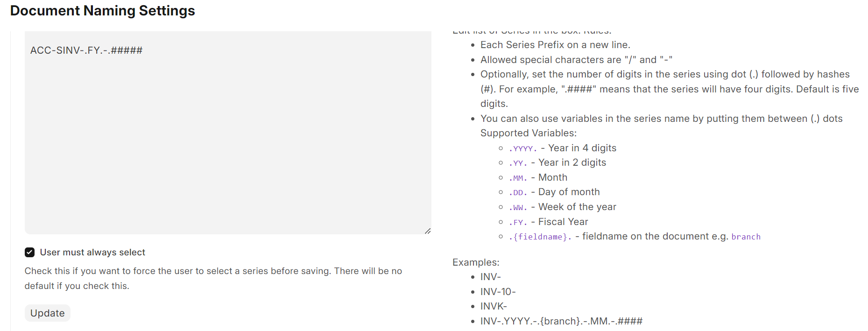Image resolution: width=868 pixels, height=331 pixels.
Task: Click the Document Naming Settings heading
Action: pyautogui.click(x=103, y=11)
